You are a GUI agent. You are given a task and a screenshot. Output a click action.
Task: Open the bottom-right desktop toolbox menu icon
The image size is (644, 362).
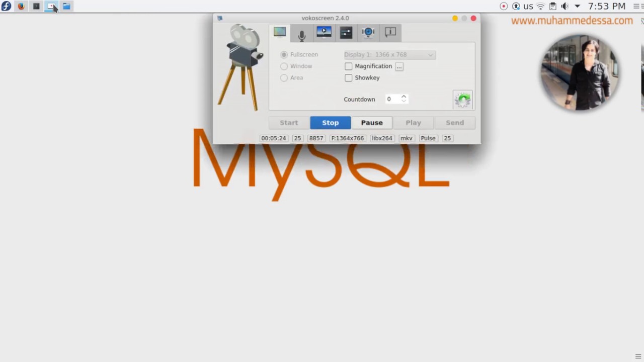click(x=638, y=356)
